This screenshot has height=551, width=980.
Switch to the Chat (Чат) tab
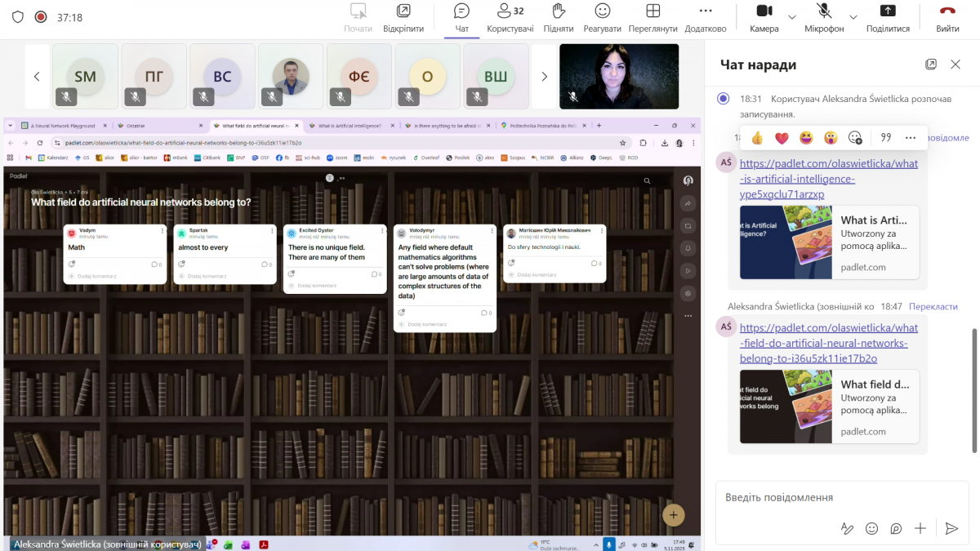(x=461, y=18)
